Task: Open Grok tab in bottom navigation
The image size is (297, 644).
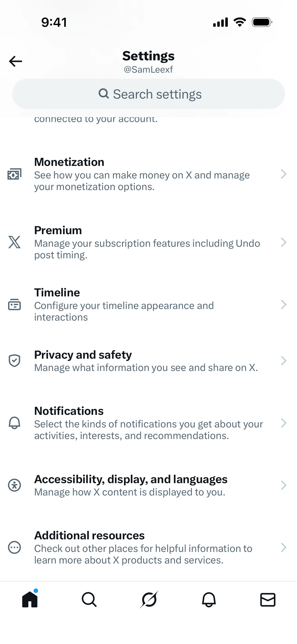Action: pos(149,599)
